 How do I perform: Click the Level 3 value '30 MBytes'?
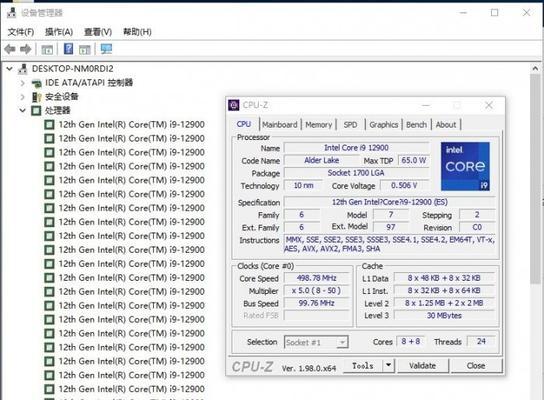click(x=444, y=315)
